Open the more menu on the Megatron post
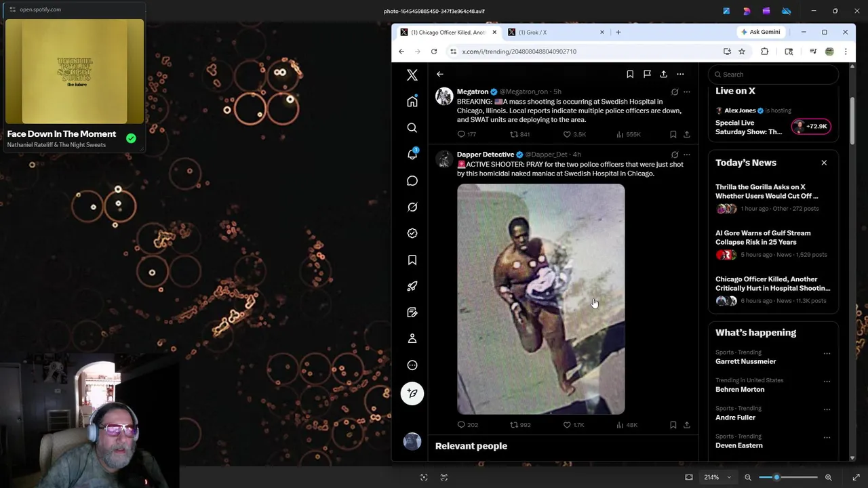The width and height of the screenshot is (868, 488). pos(686,92)
